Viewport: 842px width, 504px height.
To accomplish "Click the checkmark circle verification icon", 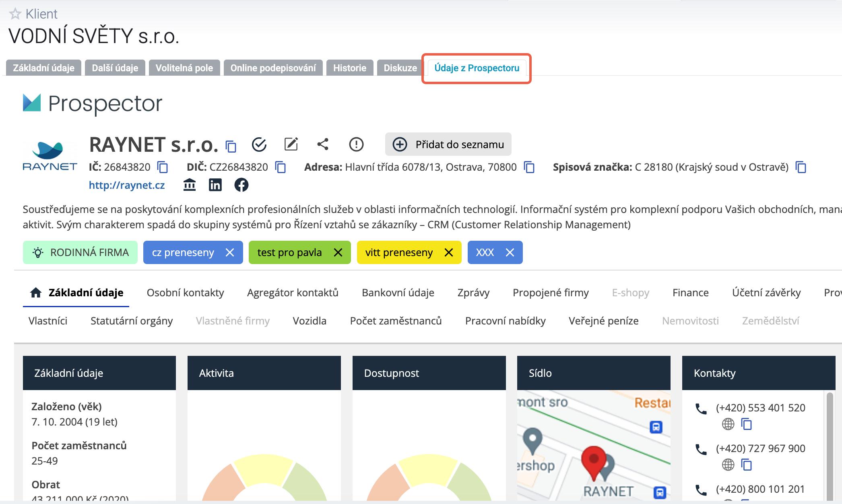I will point(259,145).
